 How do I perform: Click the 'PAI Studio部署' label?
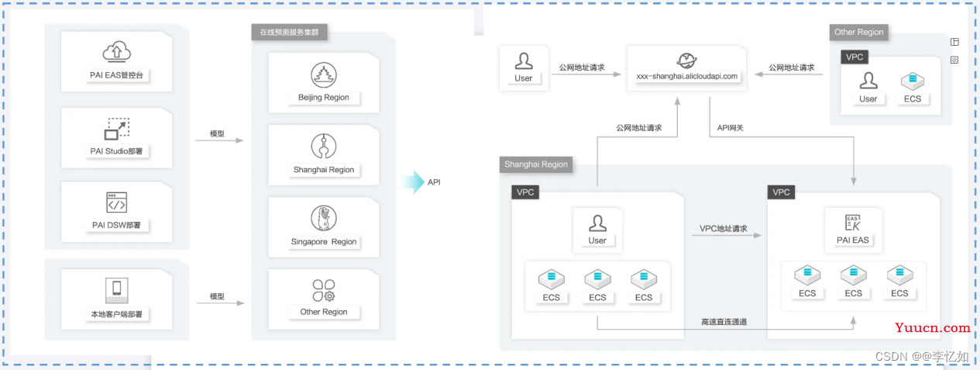(x=116, y=151)
